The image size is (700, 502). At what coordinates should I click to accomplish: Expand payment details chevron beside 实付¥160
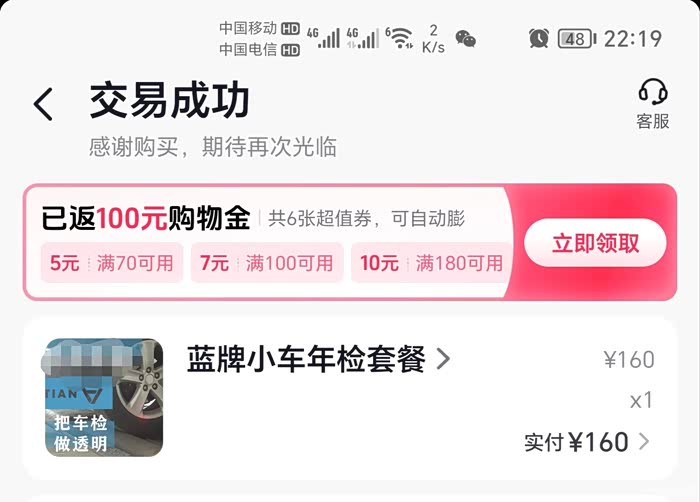(644, 441)
